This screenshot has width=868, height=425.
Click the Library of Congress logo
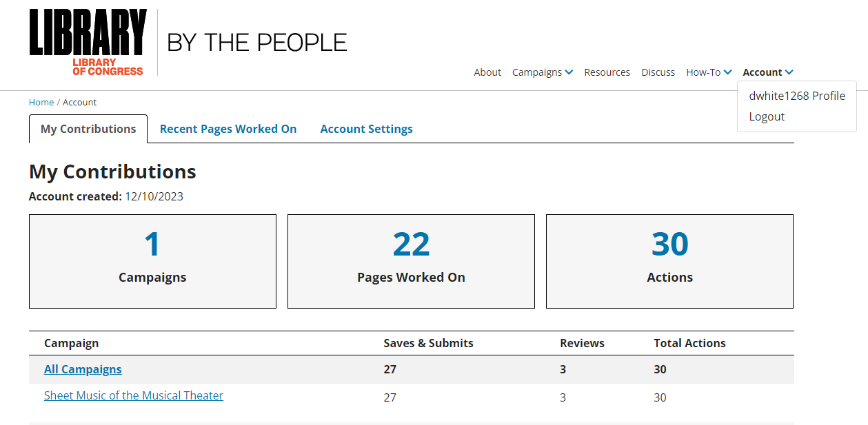(88, 42)
